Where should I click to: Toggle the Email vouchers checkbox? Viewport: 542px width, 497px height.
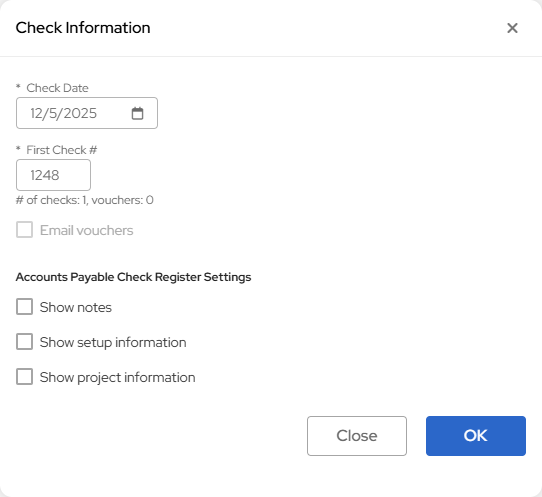point(25,230)
